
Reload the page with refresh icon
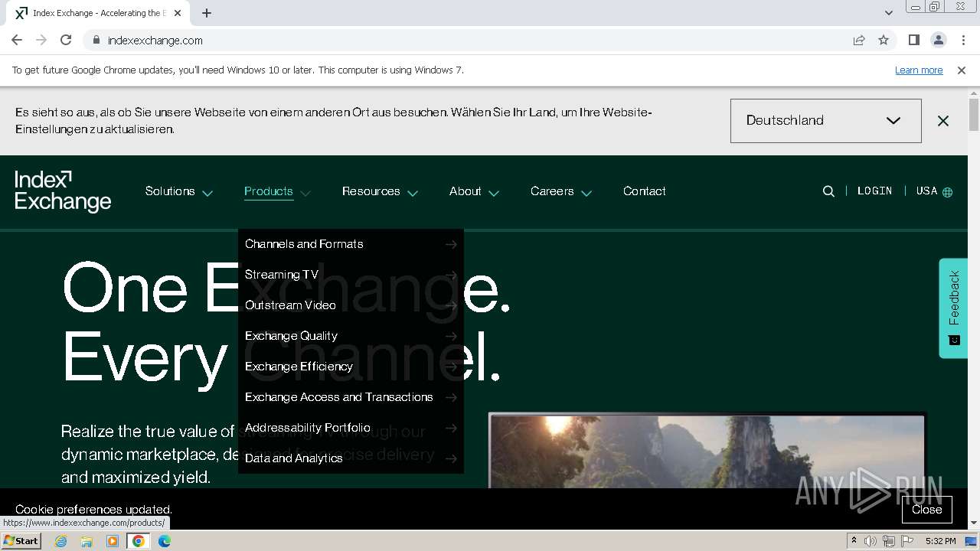point(66,40)
